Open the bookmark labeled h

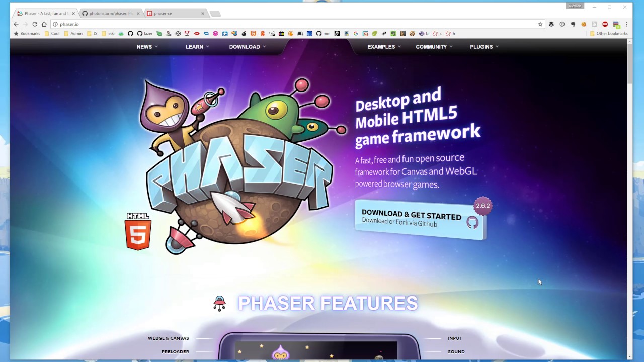450,34
